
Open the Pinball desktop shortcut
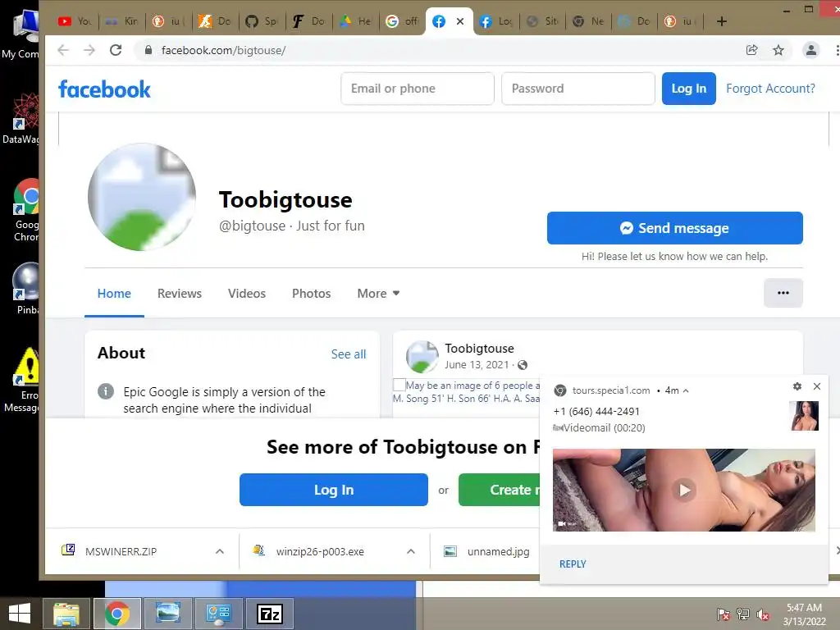tap(25, 288)
